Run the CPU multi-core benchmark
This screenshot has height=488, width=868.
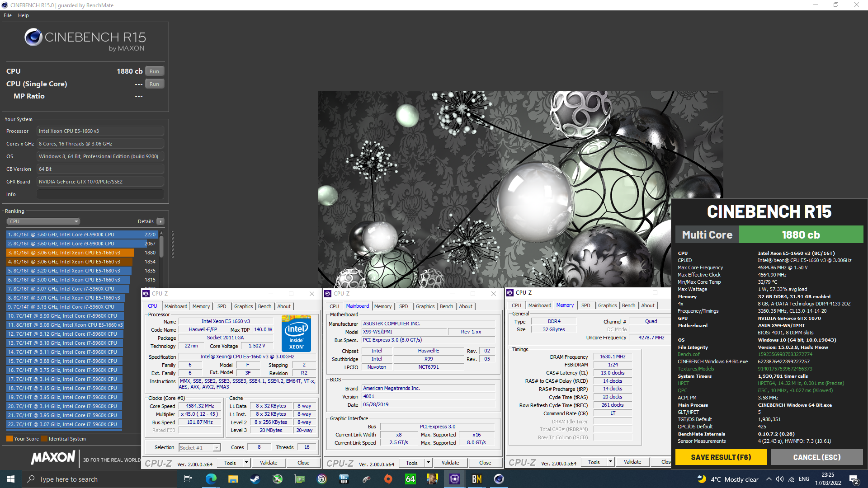(x=154, y=71)
